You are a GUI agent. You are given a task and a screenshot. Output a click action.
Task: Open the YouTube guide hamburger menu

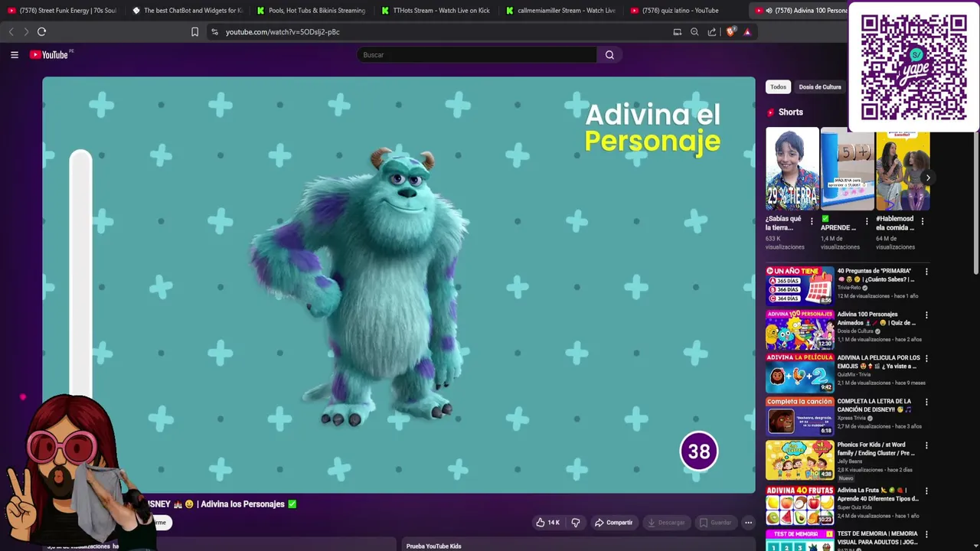click(x=14, y=54)
